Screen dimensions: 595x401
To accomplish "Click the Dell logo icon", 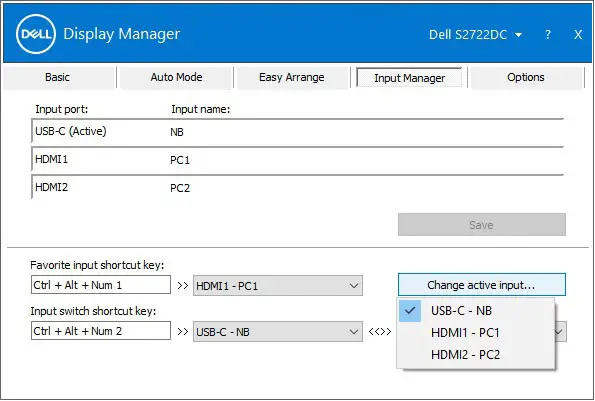I will click(x=36, y=34).
